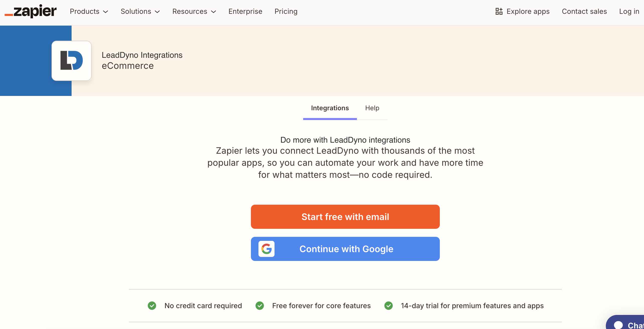Click the green checkmark beside No credit card required

pos(152,306)
